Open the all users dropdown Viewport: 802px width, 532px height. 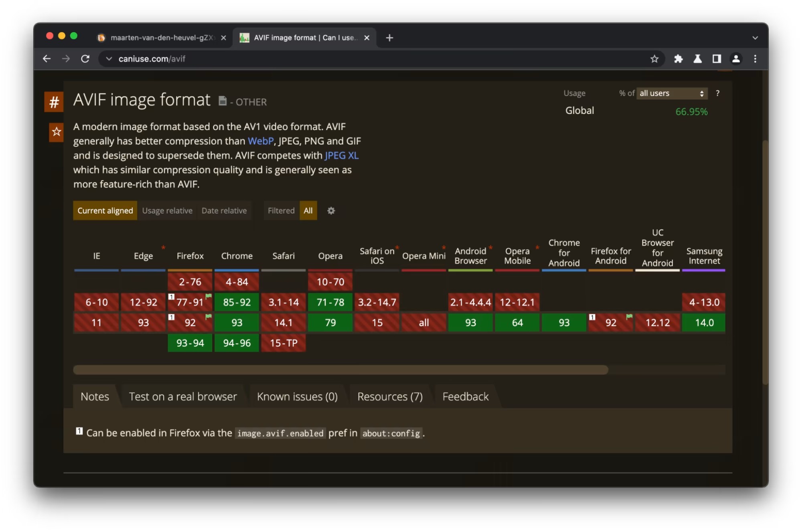tap(672, 93)
